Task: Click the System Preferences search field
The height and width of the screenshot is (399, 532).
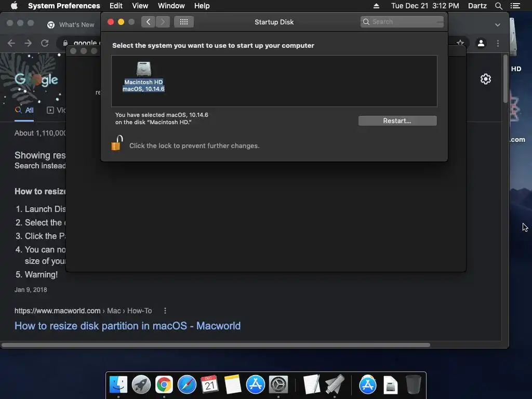Action: 402,22
